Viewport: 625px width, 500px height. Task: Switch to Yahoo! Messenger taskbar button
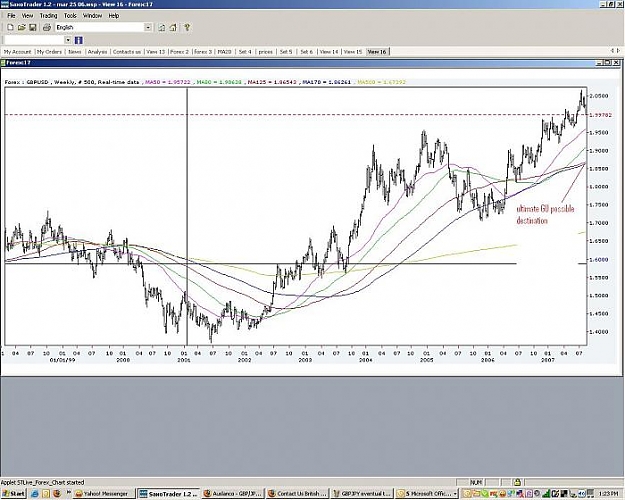[105, 494]
